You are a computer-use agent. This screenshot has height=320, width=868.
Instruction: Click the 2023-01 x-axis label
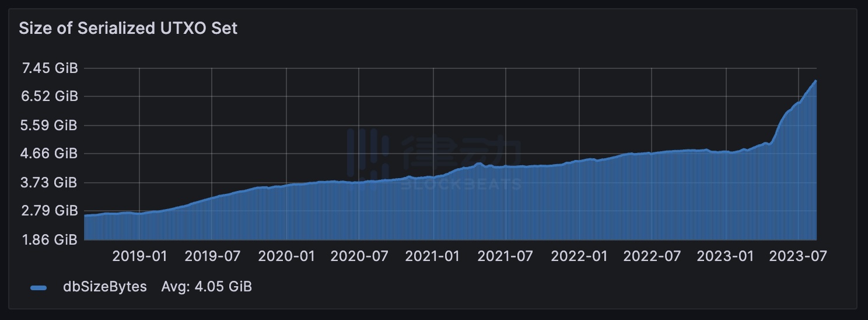click(x=726, y=256)
